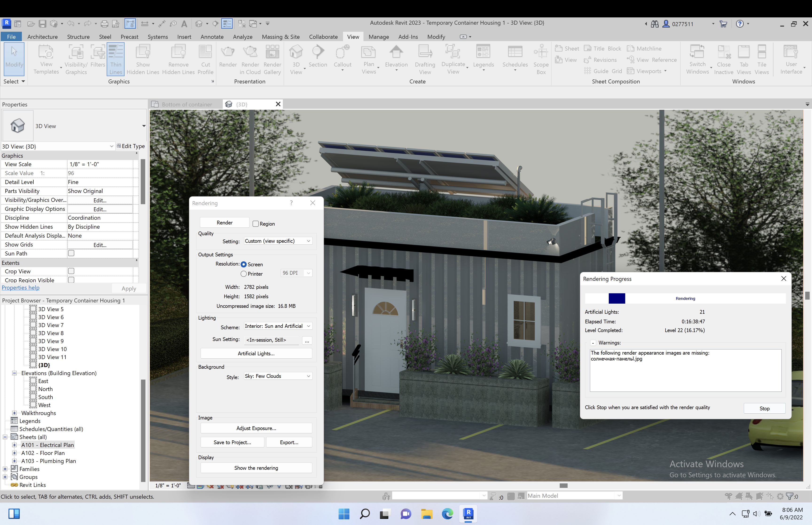Screen dimensions: 812x525
Task: Toggle the Sun Path checkbox
Action: pos(71,253)
